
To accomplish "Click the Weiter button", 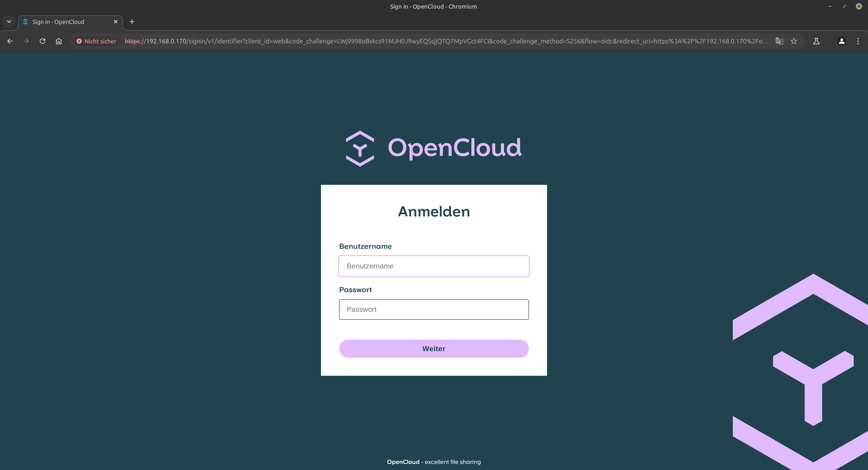I will 434,349.
